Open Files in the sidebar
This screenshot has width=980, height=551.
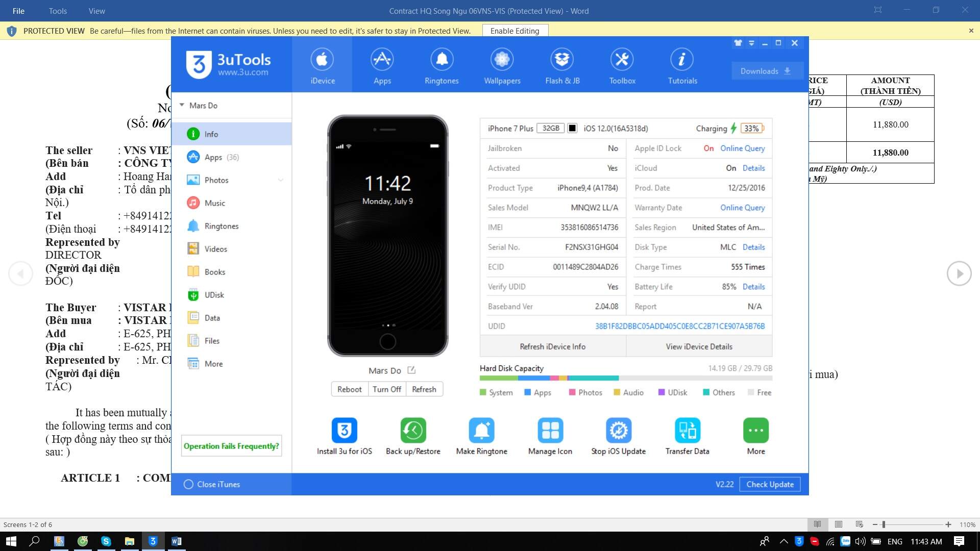click(232, 341)
